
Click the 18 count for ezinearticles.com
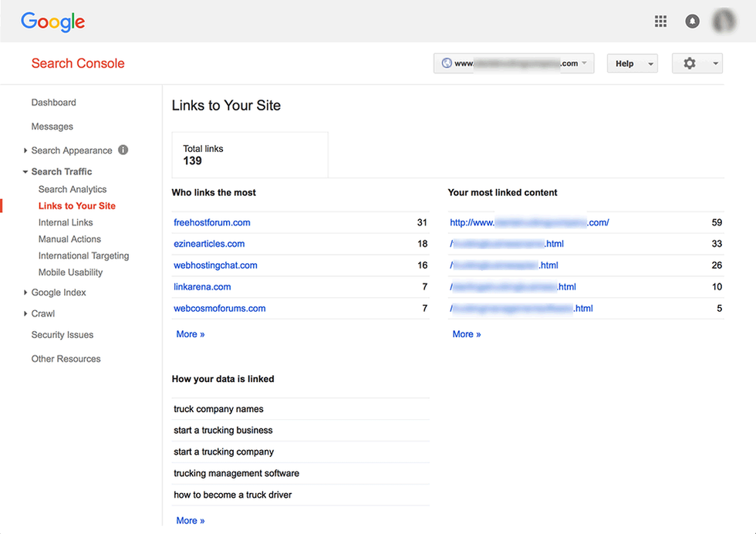click(x=423, y=244)
